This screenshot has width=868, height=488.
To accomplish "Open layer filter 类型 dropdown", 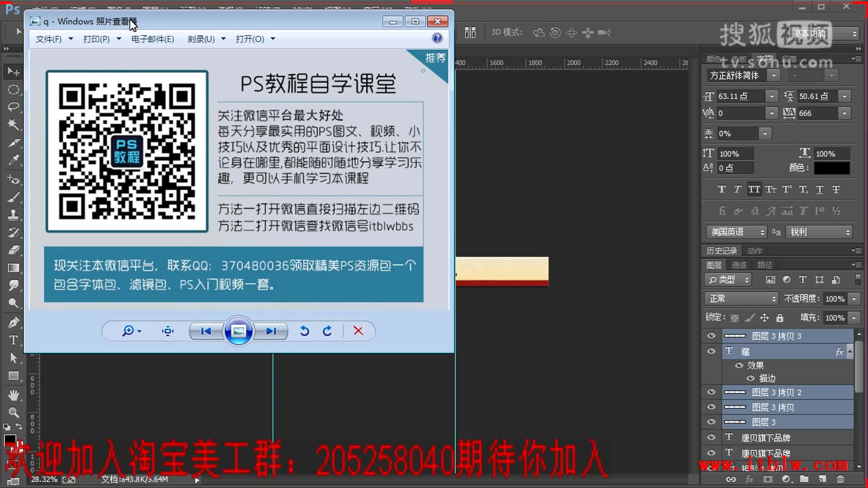I will pyautogui.click(x=727, y=280).
